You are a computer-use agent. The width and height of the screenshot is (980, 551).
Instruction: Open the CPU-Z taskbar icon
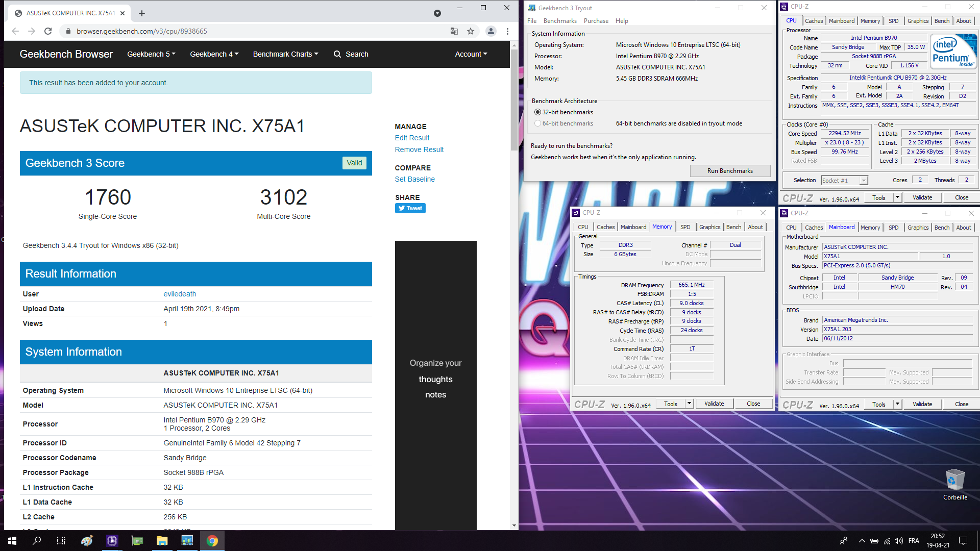tap(112, 541)
